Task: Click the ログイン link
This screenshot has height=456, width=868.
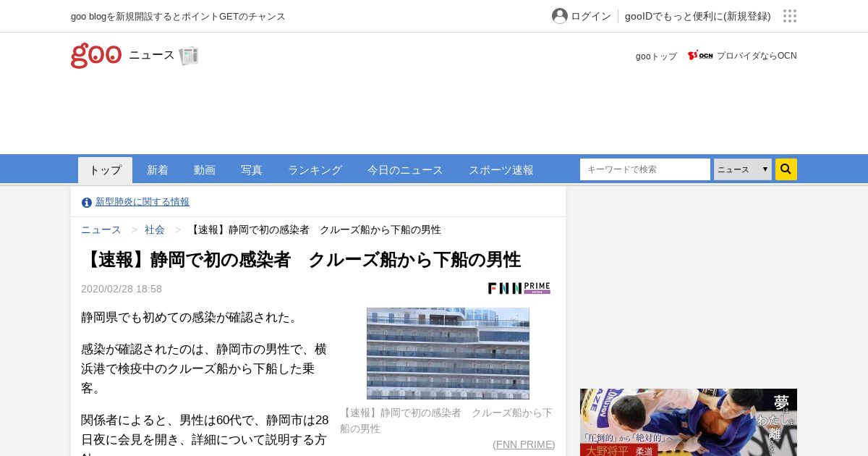Action: (591, 16)
